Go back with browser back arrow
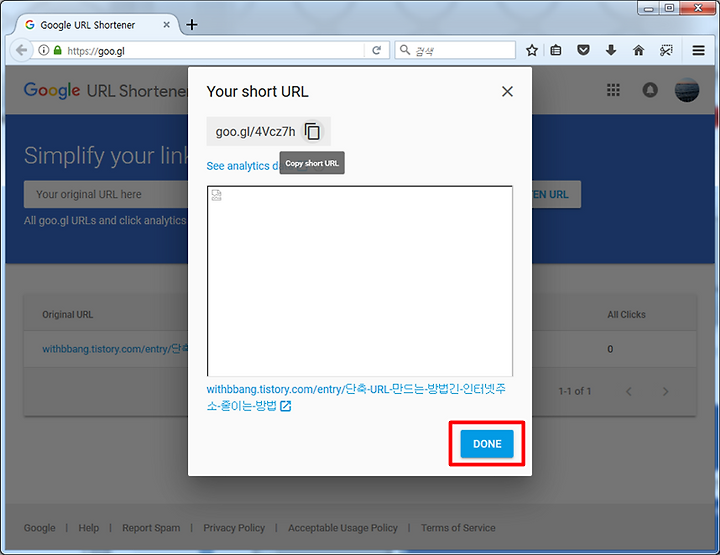The height and width of the screenshot is (555, 720). click(21, 50)
